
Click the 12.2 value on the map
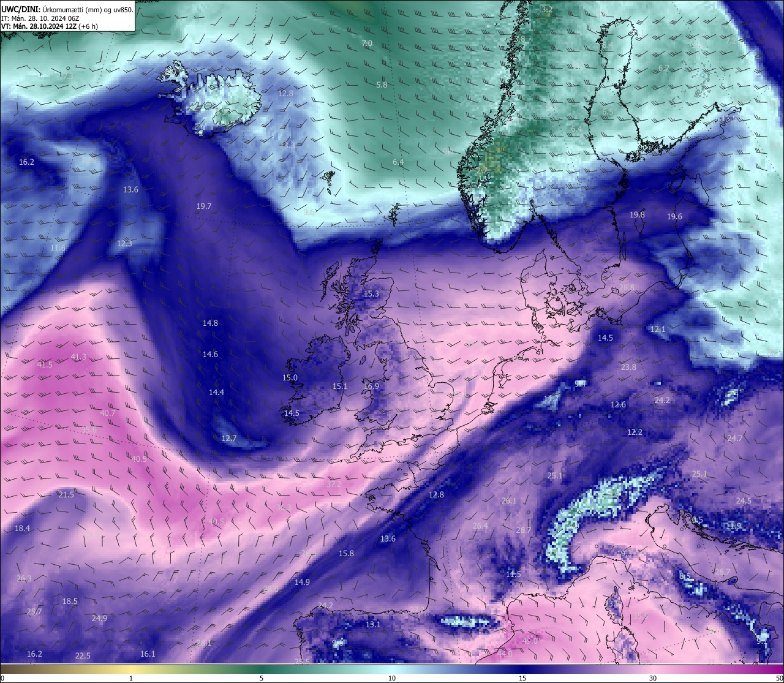635,432
